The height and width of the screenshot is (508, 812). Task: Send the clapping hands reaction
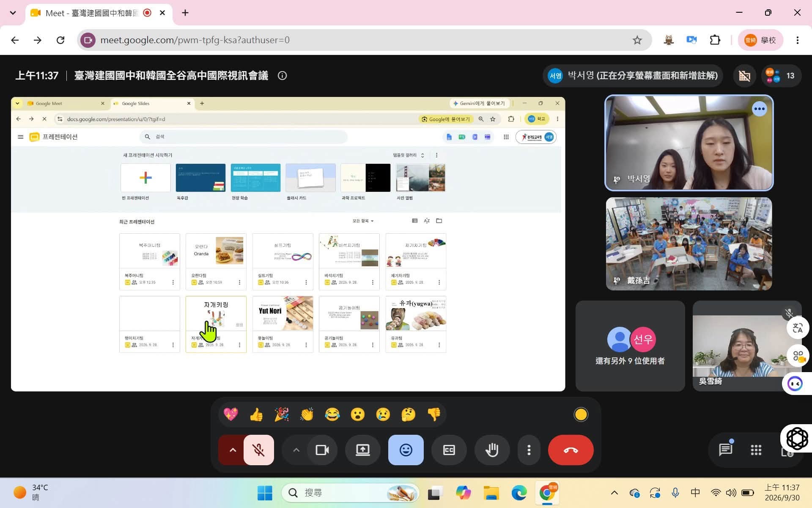[307, 414]
